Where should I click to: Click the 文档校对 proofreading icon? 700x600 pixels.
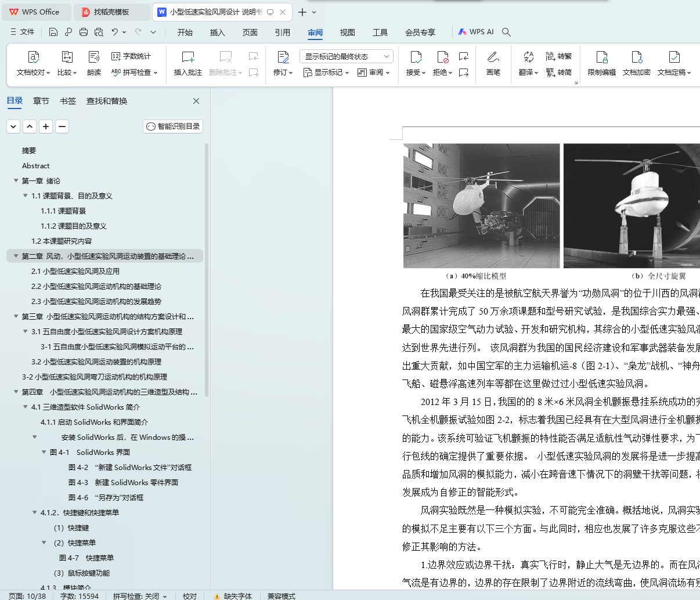pyautogui.click(x=33, y=57)
